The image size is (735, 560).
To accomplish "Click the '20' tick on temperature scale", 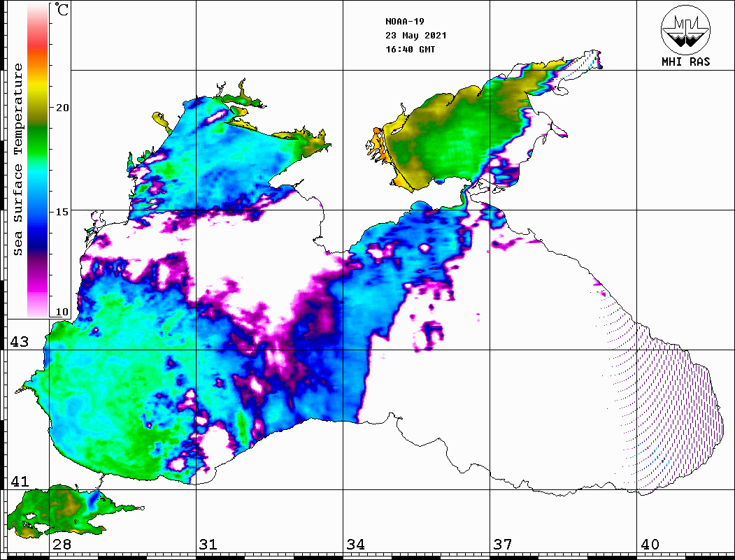I will coord(62,108).
